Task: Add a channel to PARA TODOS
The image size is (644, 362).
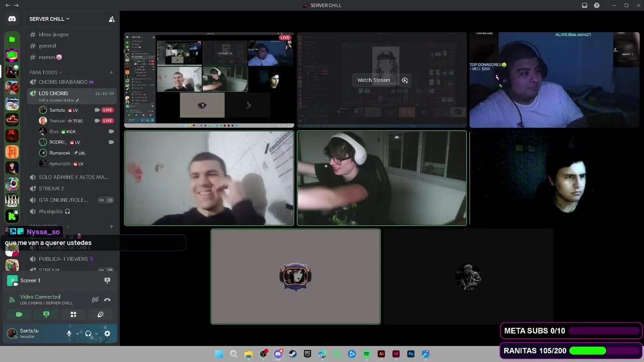Action: pyautogui.click(x=111, y=72)
